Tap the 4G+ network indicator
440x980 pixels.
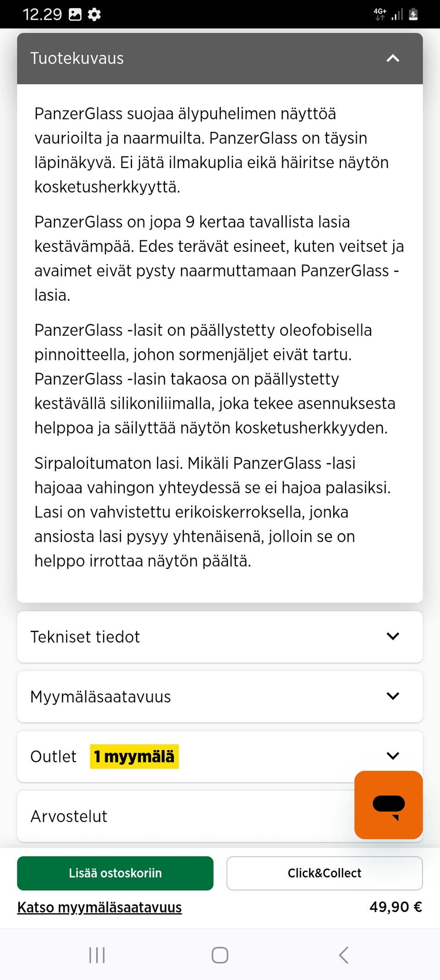click(379, 13)
